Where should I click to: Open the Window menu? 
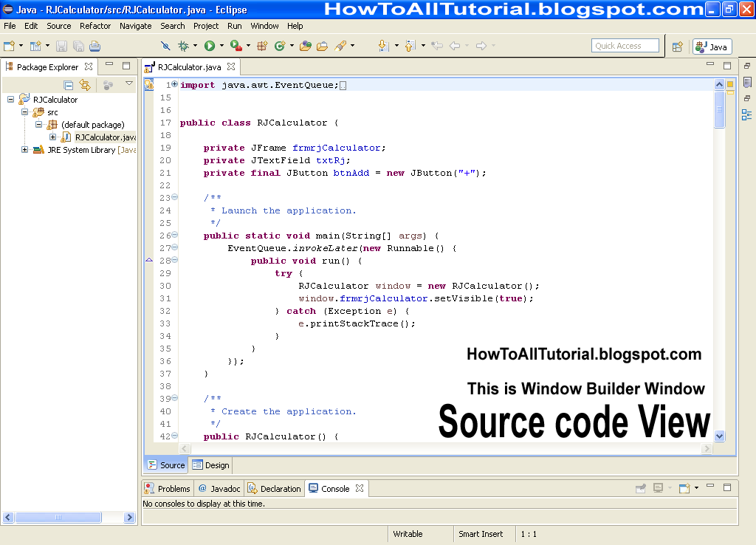coord(264,26)
